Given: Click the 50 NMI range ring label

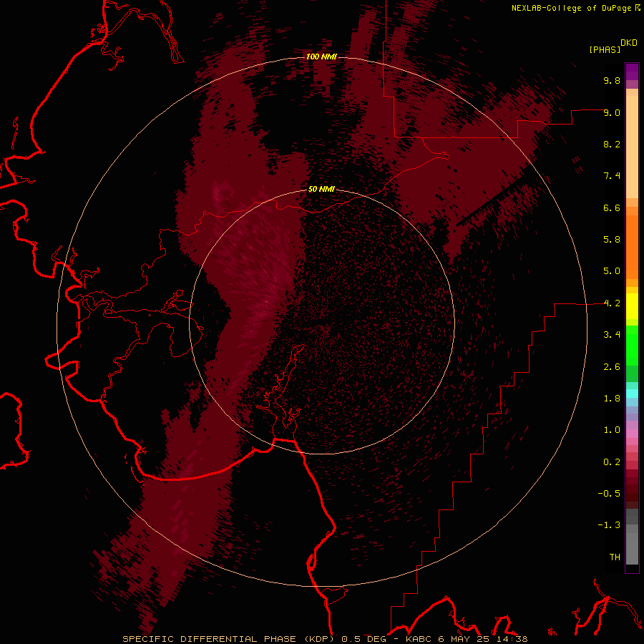Looking at the screenshot, I should point(321,190).
